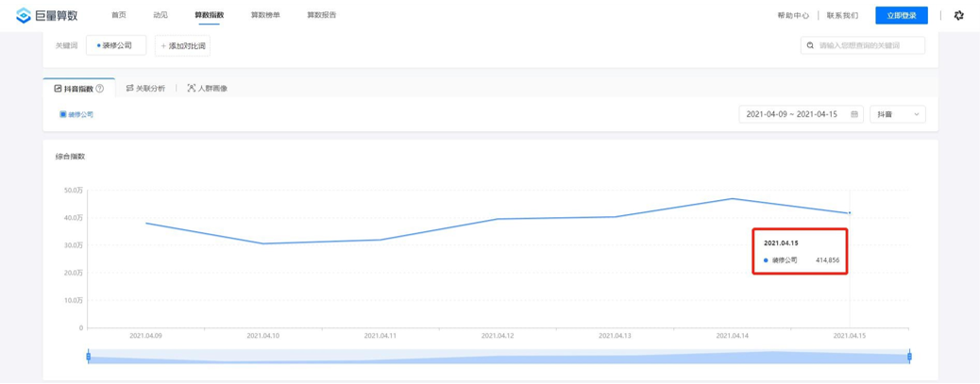Click the 人群画像 portrait icon

coord(192,89)
